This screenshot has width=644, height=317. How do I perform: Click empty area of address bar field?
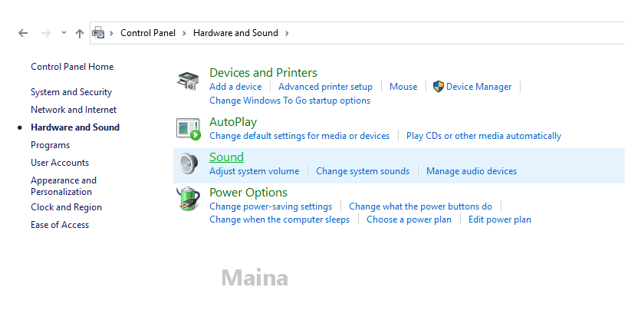point(456,33)
